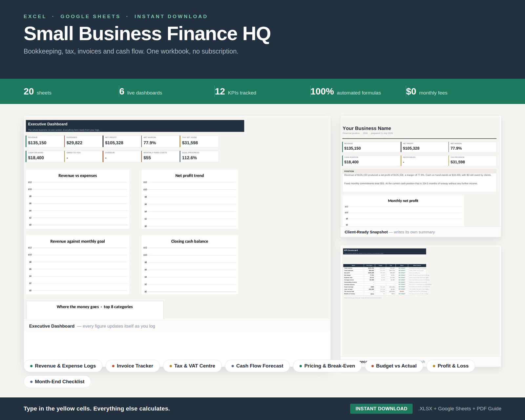Open the KPI Scorecard preview image
525x420 pixels.
pyautogui.click(x=421, y=301)
